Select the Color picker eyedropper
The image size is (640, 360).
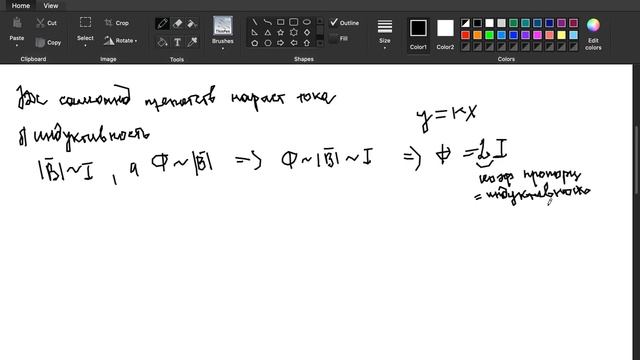point(192,42)
